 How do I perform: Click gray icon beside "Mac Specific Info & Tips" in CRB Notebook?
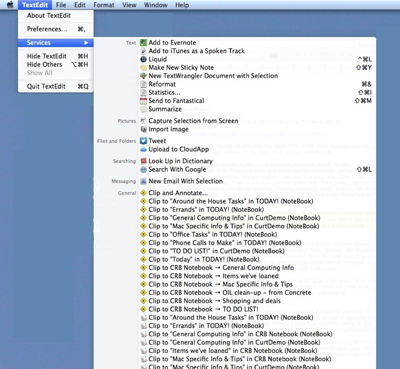pos(143,359)
